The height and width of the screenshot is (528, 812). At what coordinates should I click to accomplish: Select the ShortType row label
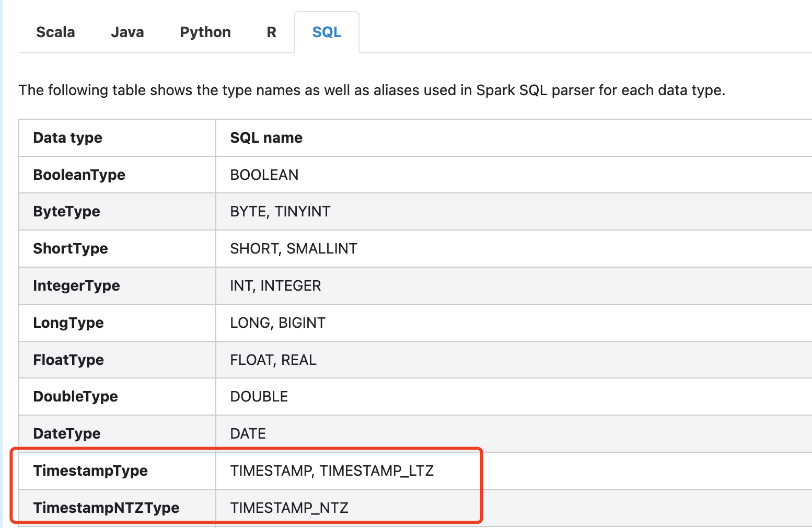coord(71,249)
